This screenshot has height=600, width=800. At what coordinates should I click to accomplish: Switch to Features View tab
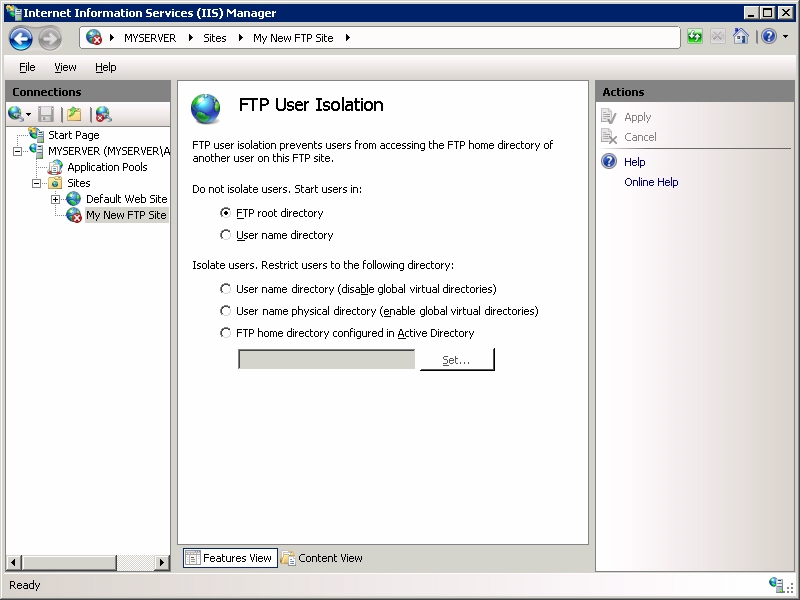click(x=231, y=558)
